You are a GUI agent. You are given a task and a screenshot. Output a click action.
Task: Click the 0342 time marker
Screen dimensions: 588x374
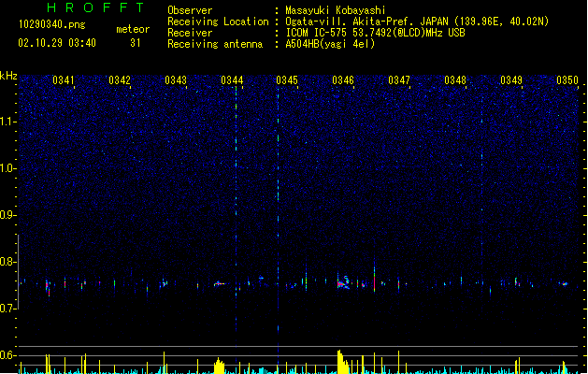pos(120,80)
